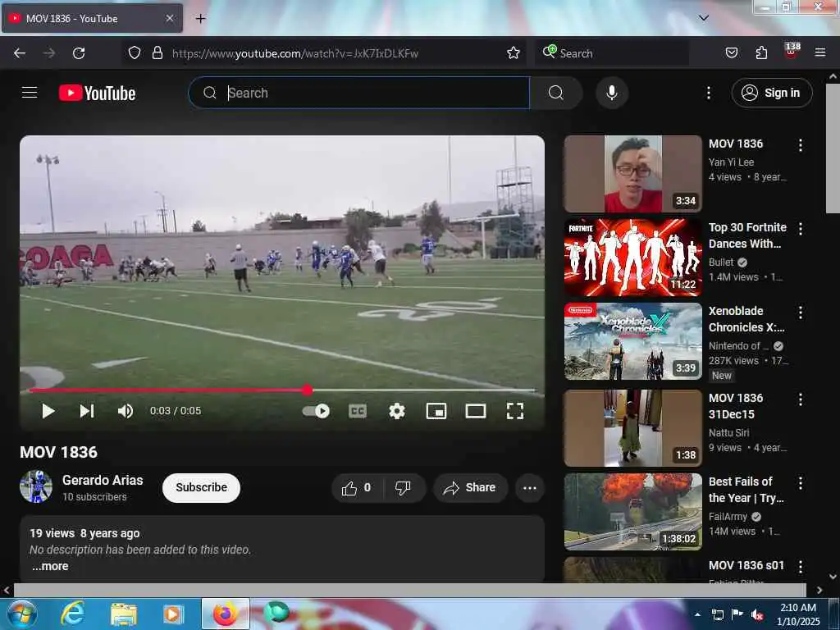Open options for Yan Yi Lee MOV 1836
Viewport: 840px width, 630px height.
[801, 145]
